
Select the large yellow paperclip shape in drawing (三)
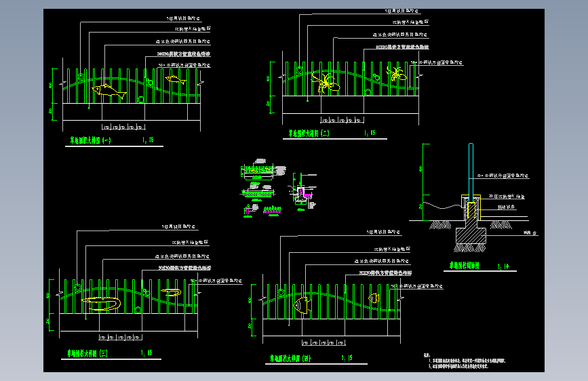click(101, 304)
